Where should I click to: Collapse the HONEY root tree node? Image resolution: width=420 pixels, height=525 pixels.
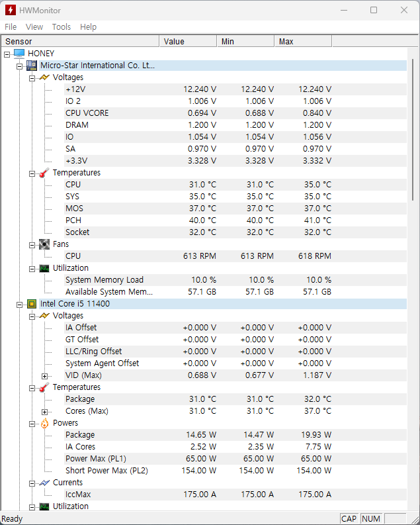coord(7,54)
